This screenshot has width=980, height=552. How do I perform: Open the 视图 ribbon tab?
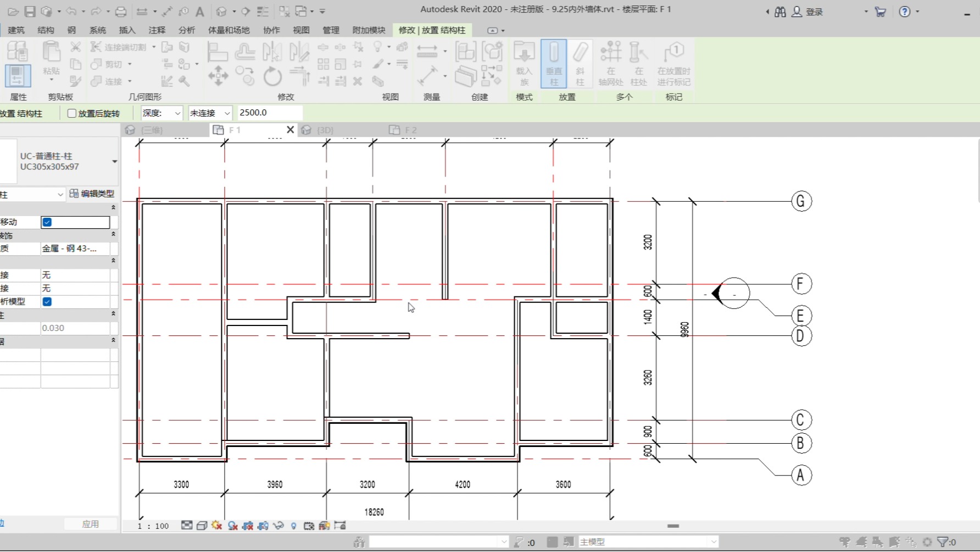(302, 30)
